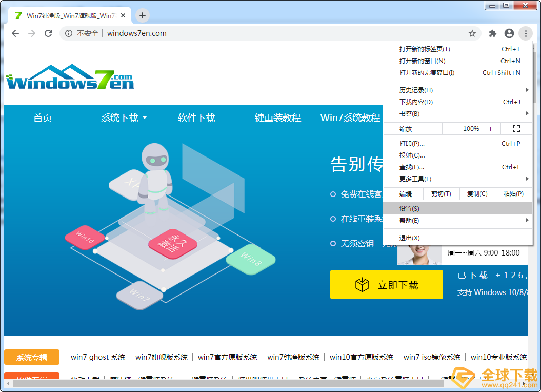This screenshot has width=541, height=392.
Task: Open the browser profile avatar
Action: [x=509, y=33]
